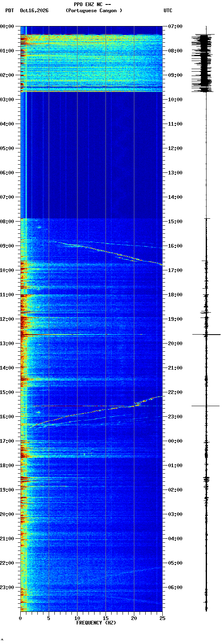This screenshot has width=224, height=644.
Task: Click the PDT axis label '02:00'
Action: (7, 75)
